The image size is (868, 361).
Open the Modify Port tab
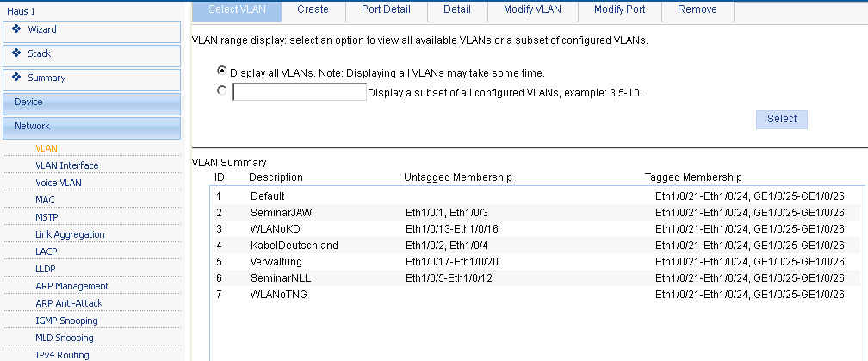(x=619, y=10)
